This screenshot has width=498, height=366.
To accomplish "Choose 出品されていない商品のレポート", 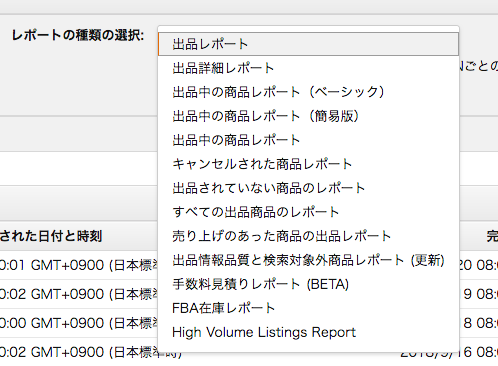I will (308, 188).
